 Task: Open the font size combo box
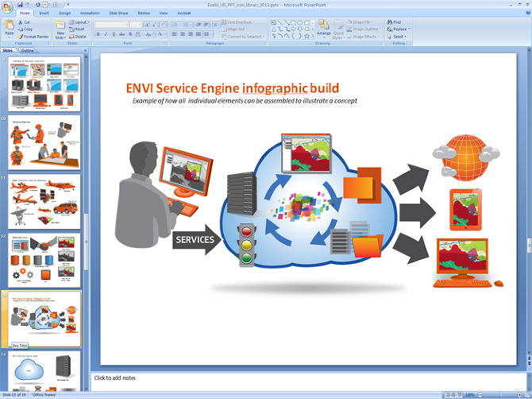pos(135,25)
